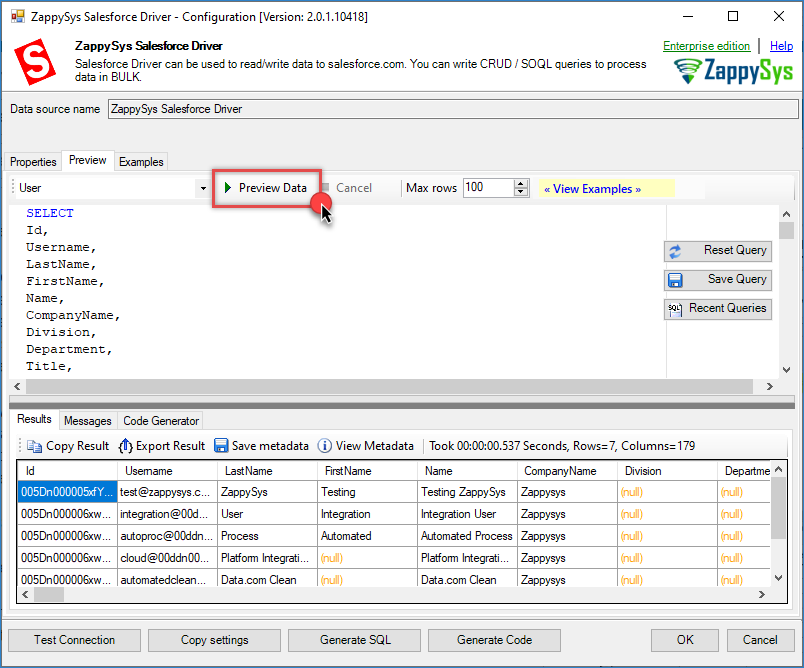Click the results grid horizontal scrollbar thumb

pos(49,595)
